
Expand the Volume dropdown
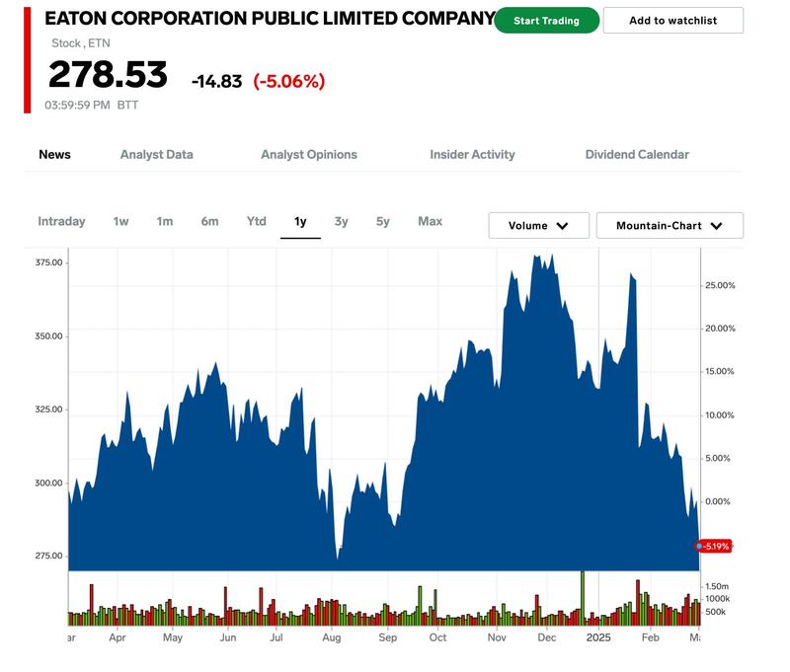pos(538,226)
